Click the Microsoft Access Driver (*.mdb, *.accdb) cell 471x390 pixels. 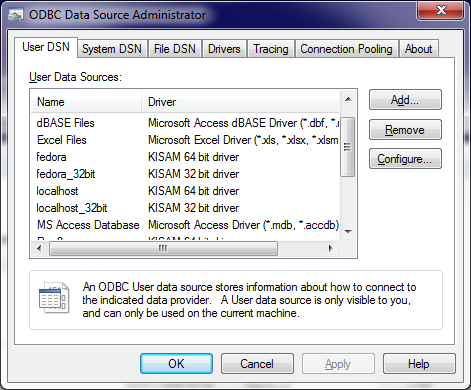pyautogui.click(x=243, y=225)
